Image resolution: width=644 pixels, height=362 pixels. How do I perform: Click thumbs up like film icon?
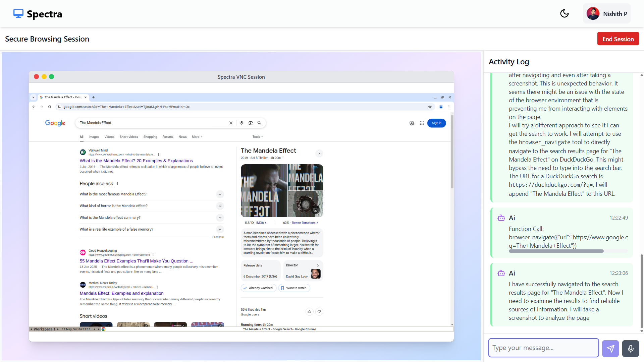(x=309, y=312)
